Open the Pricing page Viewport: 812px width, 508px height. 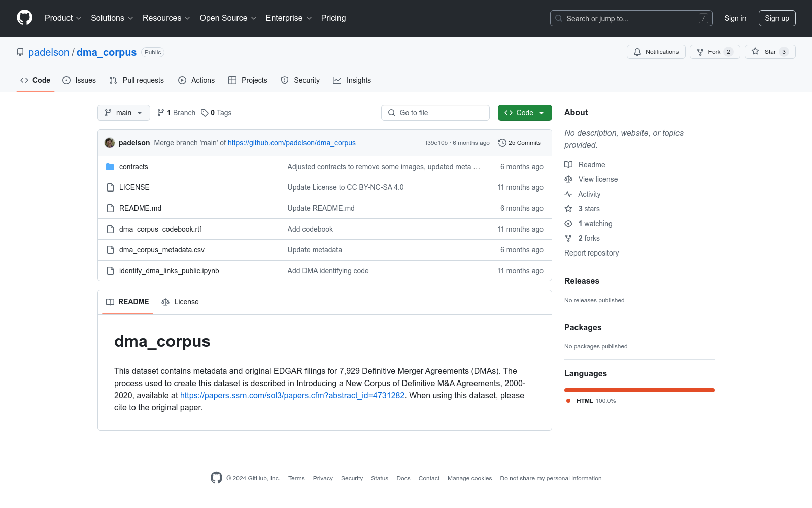(333, 18)
